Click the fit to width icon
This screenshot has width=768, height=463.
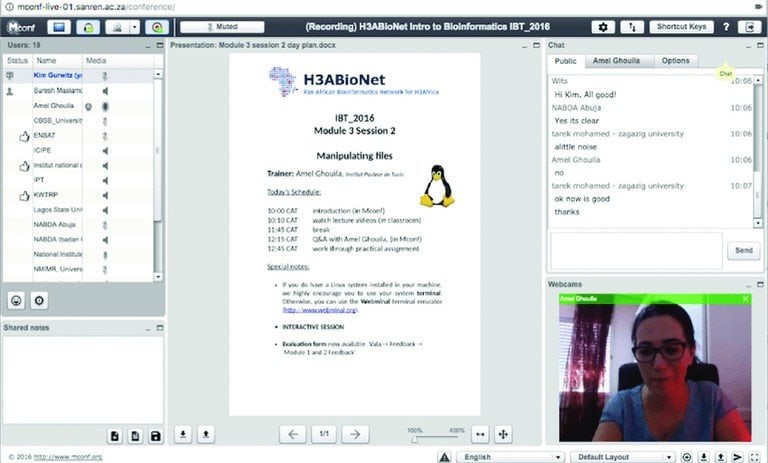(480, 434)
